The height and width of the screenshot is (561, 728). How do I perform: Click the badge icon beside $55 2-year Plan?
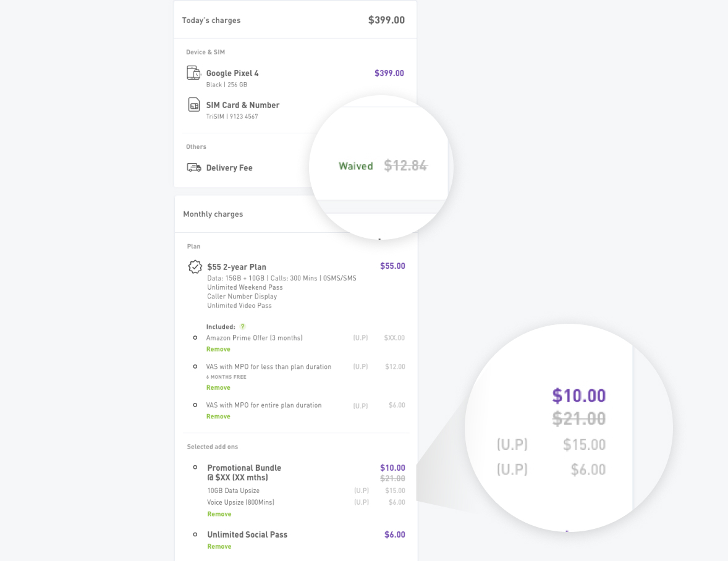tap(195, 266)
